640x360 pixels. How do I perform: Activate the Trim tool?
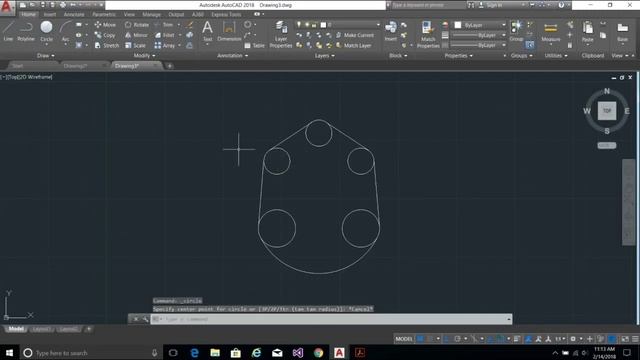[x=164, y=24]
